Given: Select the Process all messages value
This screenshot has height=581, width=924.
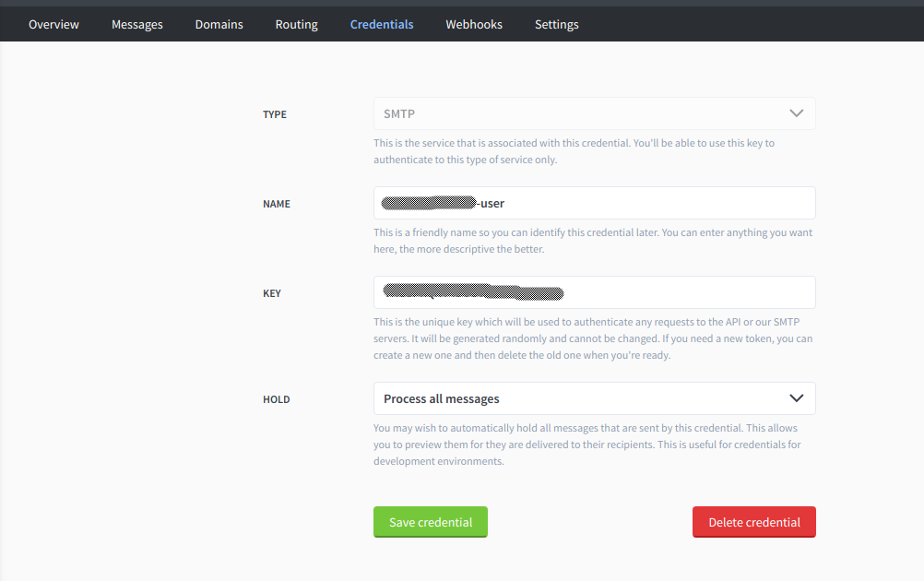Looking at the screenshot, I should coord(442,397).
